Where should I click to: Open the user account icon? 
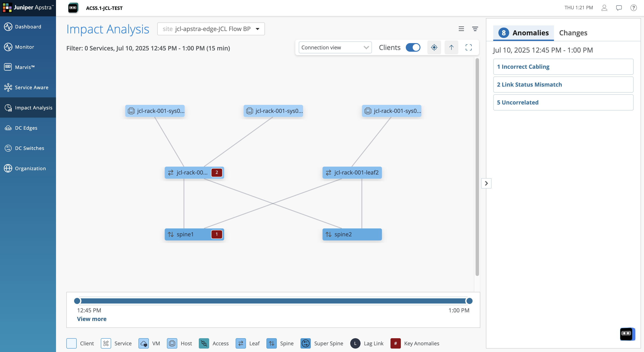[x=604, y=8]
